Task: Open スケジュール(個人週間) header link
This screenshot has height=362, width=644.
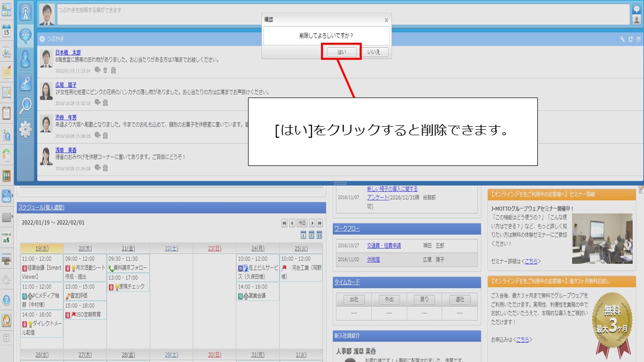Action: coord(41,208)
